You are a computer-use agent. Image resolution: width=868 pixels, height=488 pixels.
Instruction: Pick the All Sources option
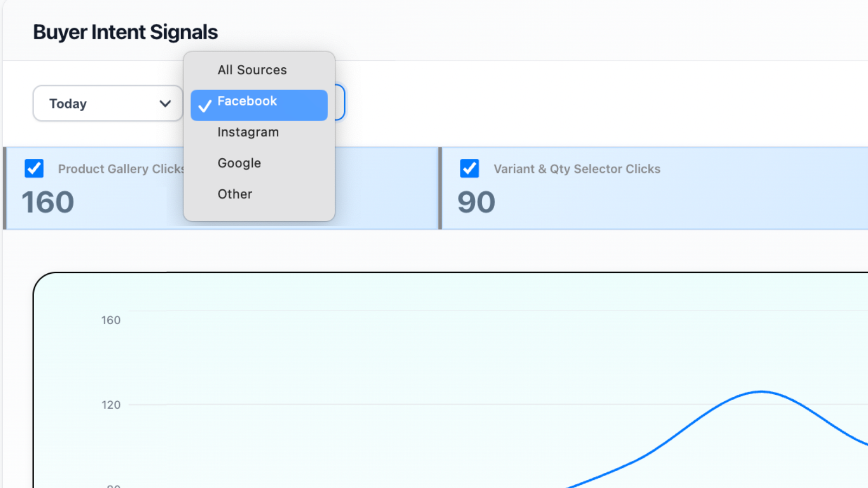(x=252, y=70)
